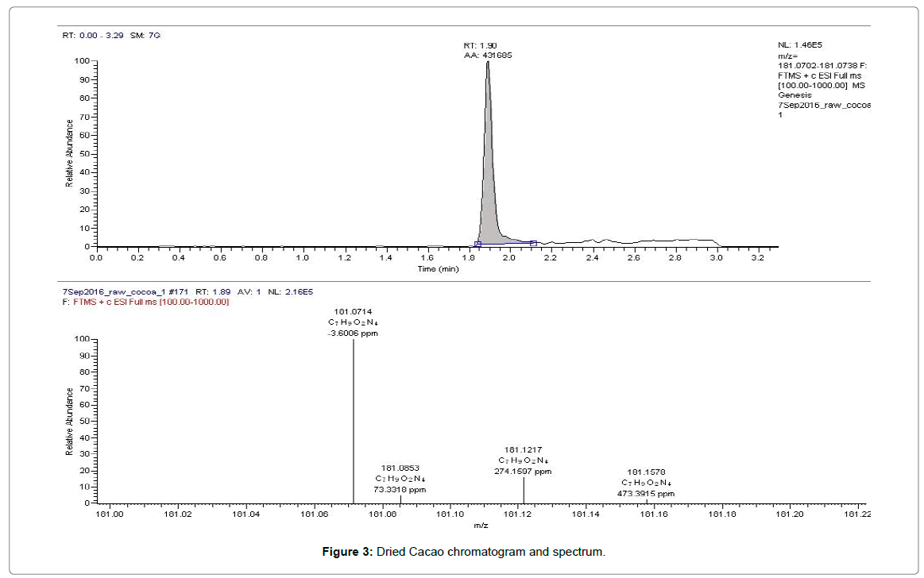
Task: Click the 73.3318 ppm error value
Action: click(x=400, y=490)
